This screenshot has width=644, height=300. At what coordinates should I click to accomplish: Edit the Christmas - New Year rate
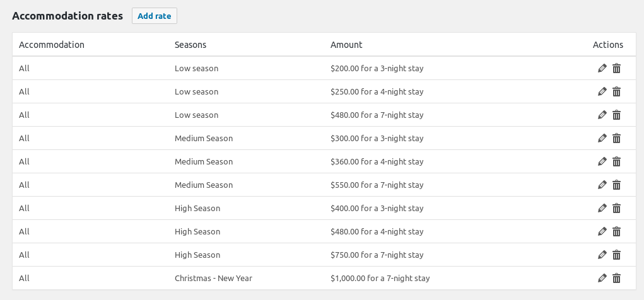click(602, 278)
